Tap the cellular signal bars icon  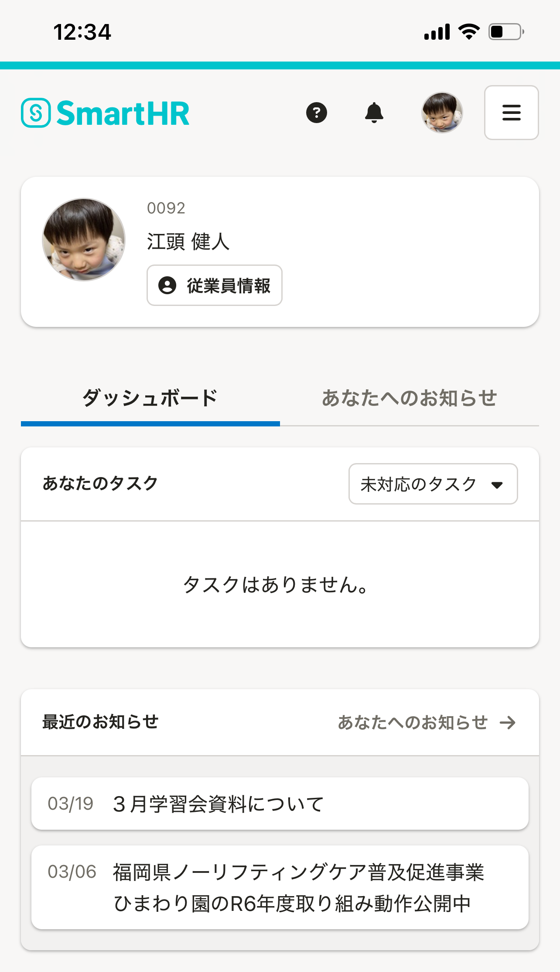pyautogui.click(x=437, y=32)
